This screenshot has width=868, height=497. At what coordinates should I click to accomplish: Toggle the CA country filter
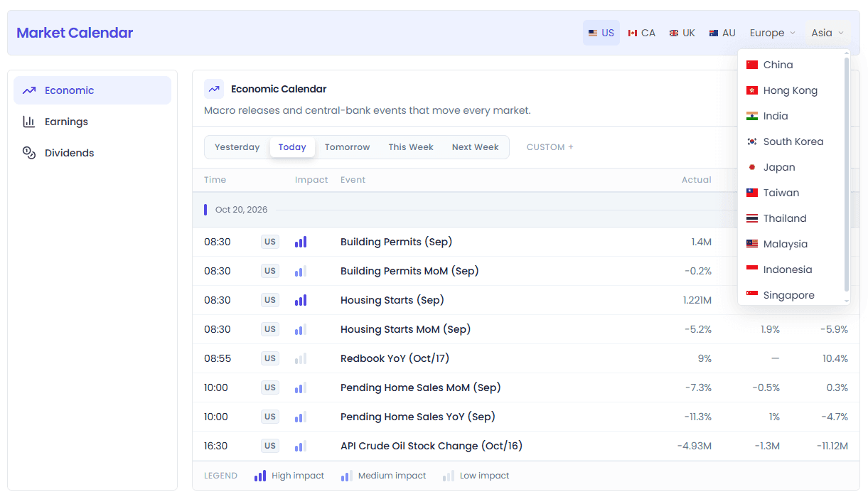pos(642,33)
